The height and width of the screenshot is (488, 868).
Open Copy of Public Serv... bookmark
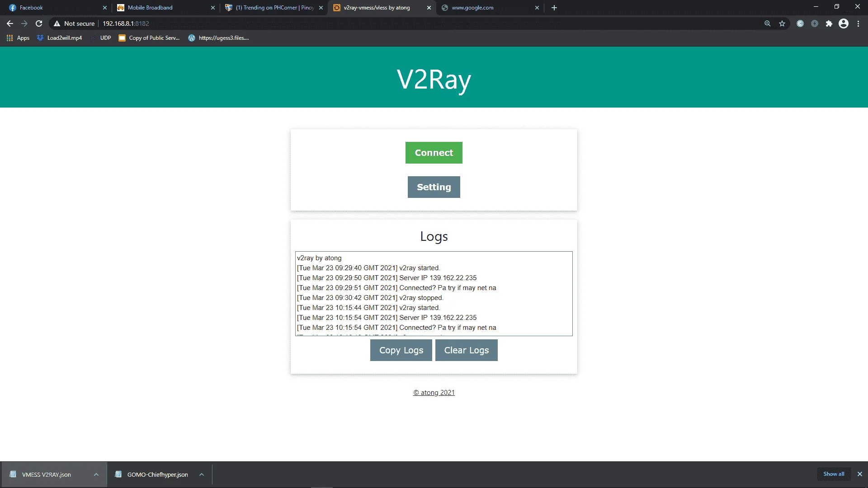pos(149,38)
